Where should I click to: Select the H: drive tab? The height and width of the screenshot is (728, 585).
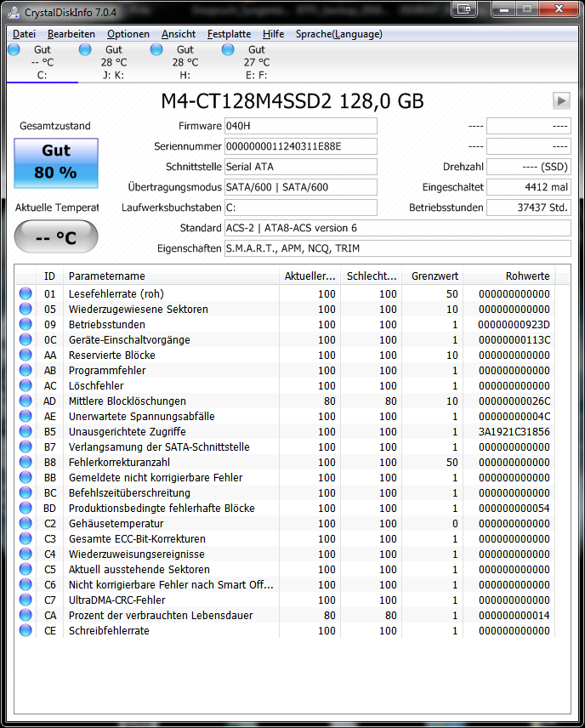[185, 62]
